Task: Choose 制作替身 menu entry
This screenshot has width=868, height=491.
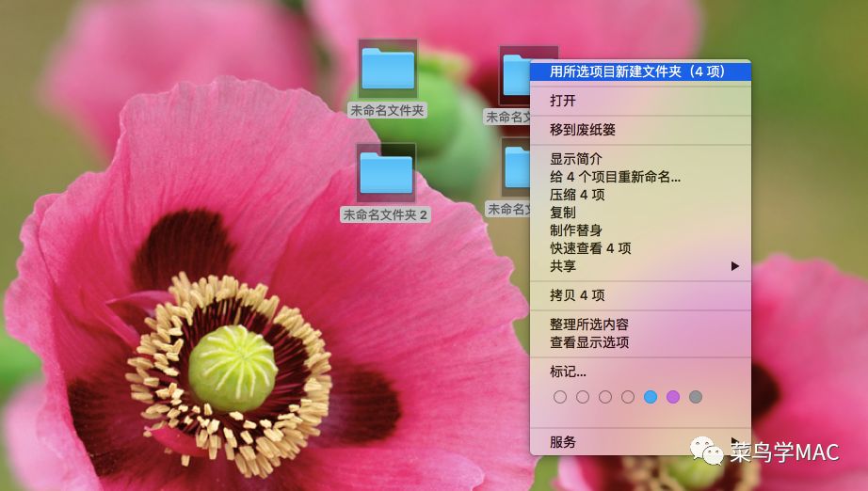Action: point(640,230)
